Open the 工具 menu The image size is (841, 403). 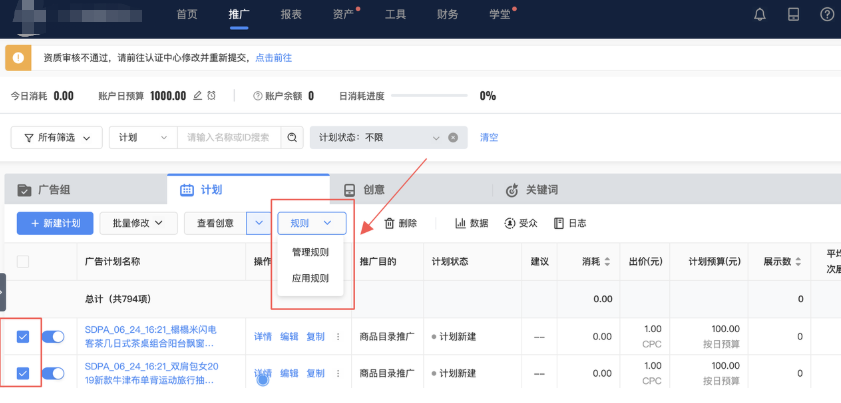point(395,14)
